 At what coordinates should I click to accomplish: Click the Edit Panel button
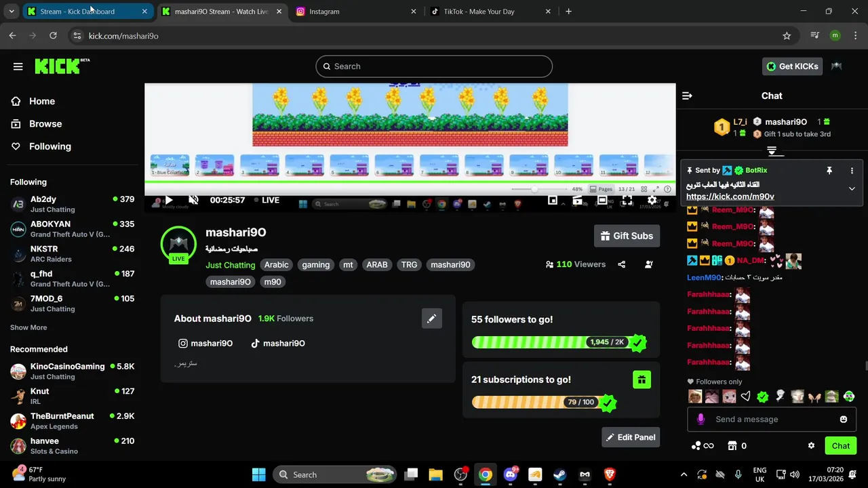coord(631,437)
